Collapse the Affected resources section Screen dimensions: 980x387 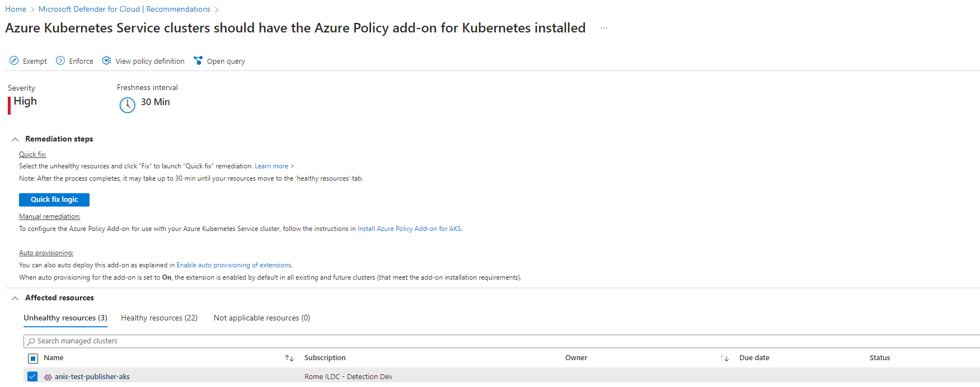pyautogui.click(x=15, y=298)
